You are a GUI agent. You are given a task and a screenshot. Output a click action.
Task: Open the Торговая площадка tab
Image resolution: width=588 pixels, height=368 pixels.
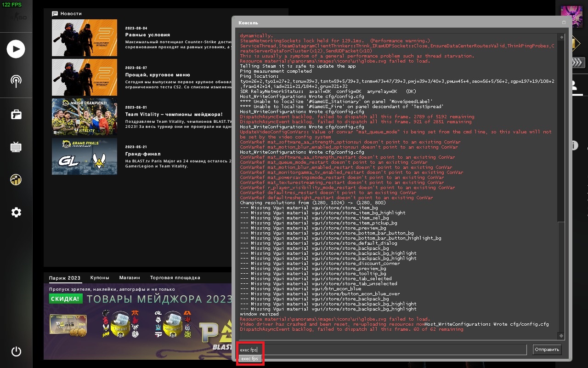[x=175, y=278]
